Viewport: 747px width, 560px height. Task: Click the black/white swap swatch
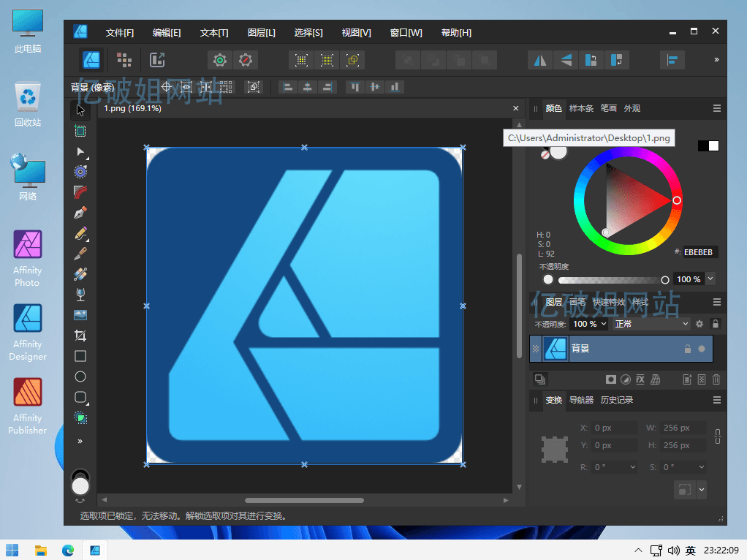[x=708, y=145]
